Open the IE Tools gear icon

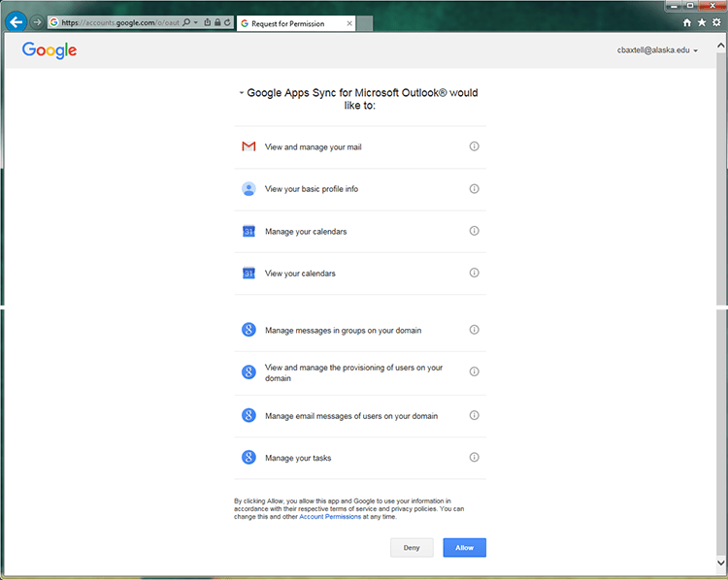pyautogui.click(x=716, y=22)
